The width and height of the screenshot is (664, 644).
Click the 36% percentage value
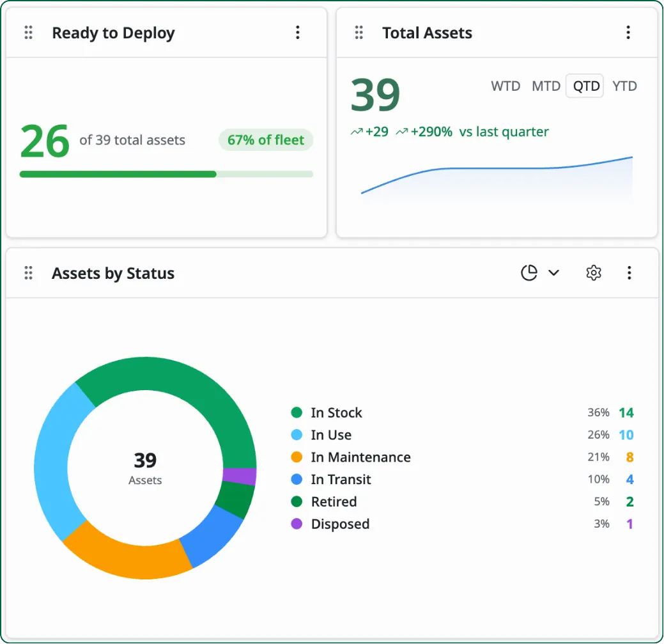[598, 412]
